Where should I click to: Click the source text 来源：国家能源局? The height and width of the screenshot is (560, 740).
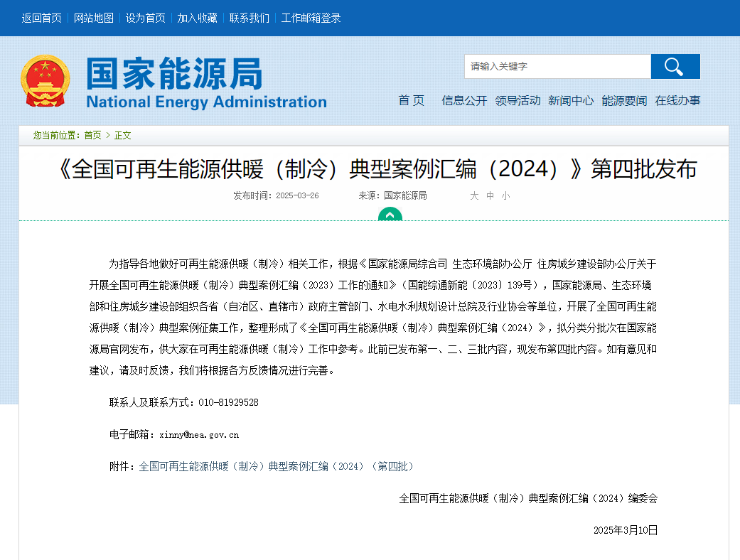[x=392, y=196]
